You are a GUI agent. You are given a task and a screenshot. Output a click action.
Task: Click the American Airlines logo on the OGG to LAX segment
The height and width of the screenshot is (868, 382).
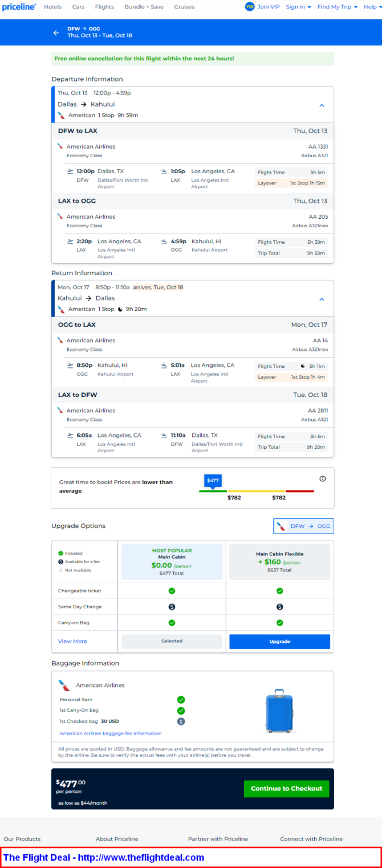click(60, 340)
